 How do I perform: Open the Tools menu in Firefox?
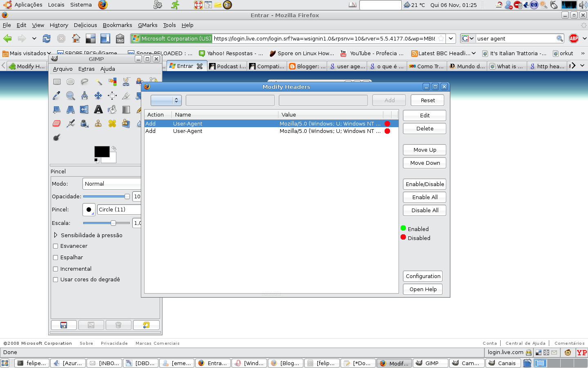tap(169, 25)
